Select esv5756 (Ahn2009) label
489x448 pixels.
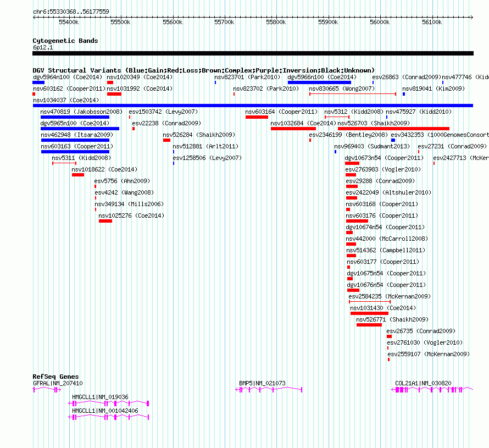click(122, 181)
